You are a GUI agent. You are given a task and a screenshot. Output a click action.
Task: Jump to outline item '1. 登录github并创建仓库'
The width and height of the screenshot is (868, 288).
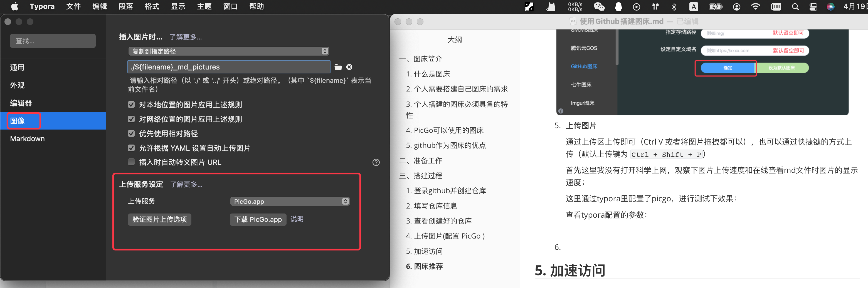[446, 191]
